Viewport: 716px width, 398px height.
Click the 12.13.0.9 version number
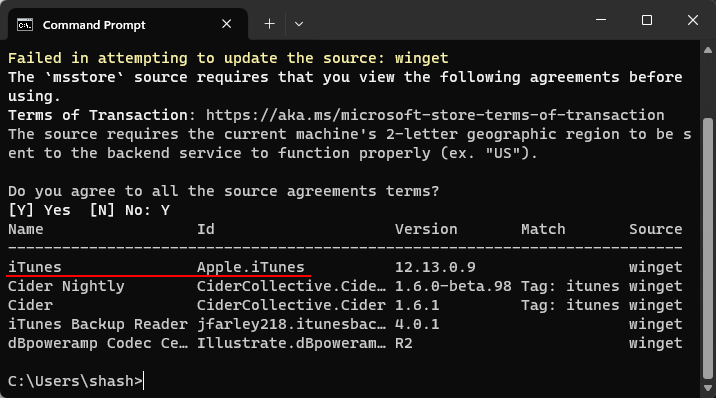(x=435, y=267)
